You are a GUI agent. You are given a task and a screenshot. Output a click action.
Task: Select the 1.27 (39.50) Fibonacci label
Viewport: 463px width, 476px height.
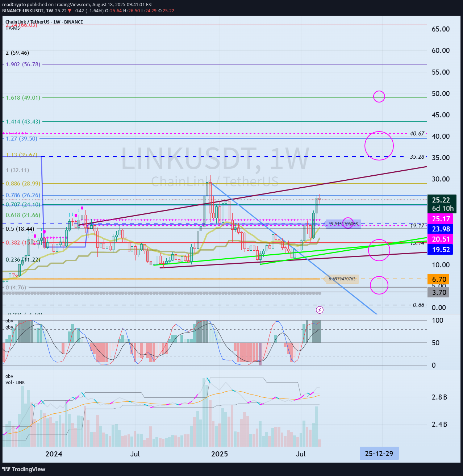click(21, 139)
